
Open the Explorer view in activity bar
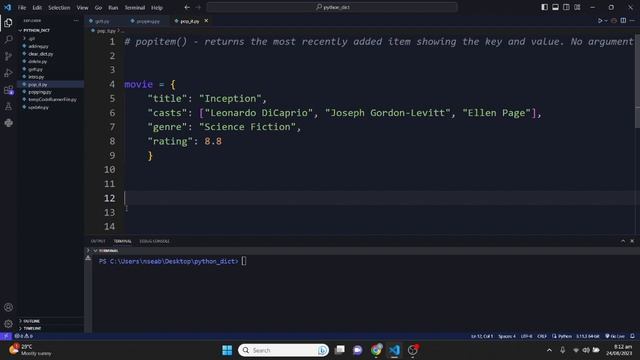click(x=8, y=23)
